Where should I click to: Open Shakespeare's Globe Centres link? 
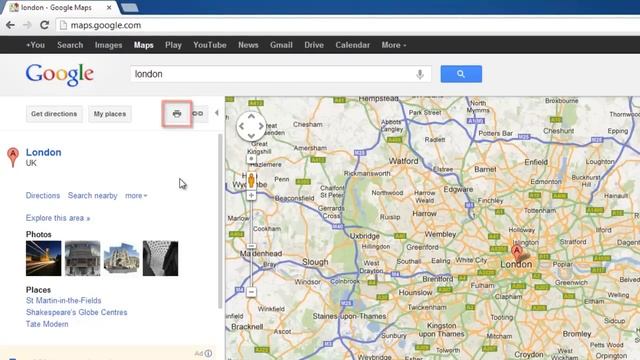77,312
